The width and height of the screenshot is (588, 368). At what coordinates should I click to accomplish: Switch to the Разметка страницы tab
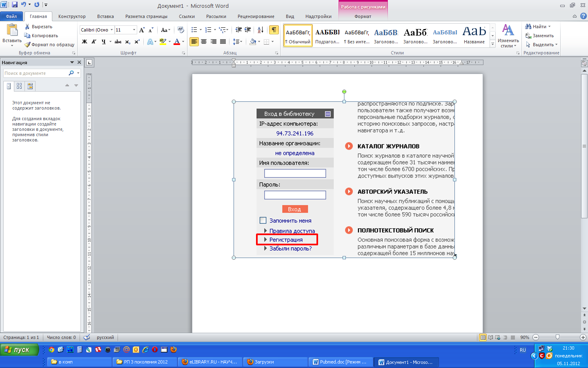pyautogui.click(x=146, y=16)
